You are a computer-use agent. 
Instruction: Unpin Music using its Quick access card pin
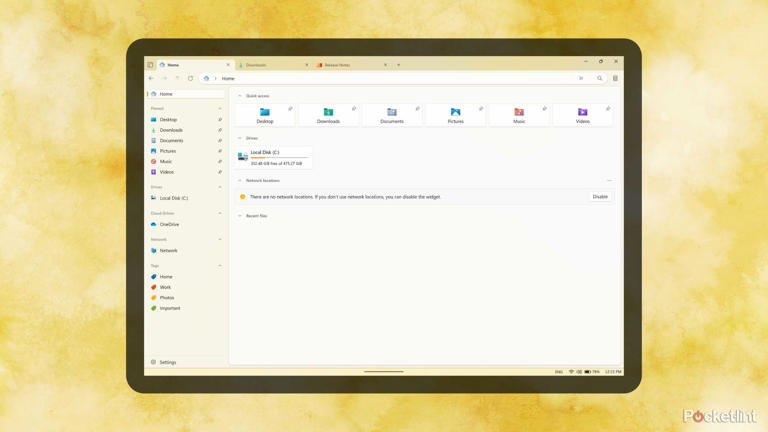pos(544,109)
